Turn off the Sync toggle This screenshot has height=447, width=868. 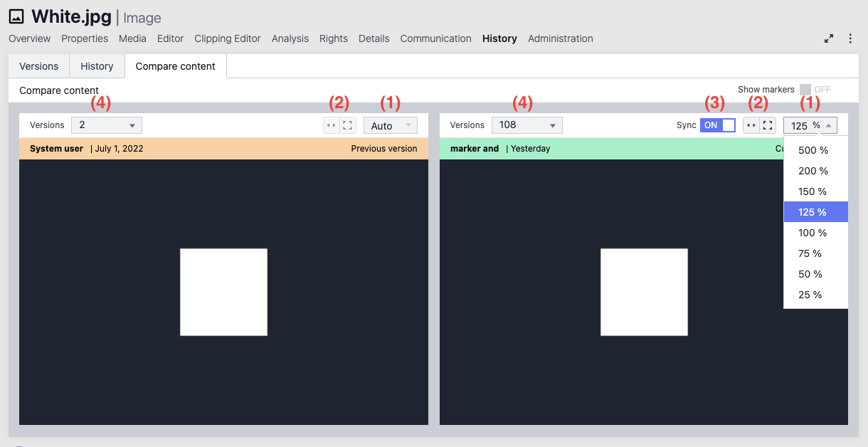tap(716, 125)
